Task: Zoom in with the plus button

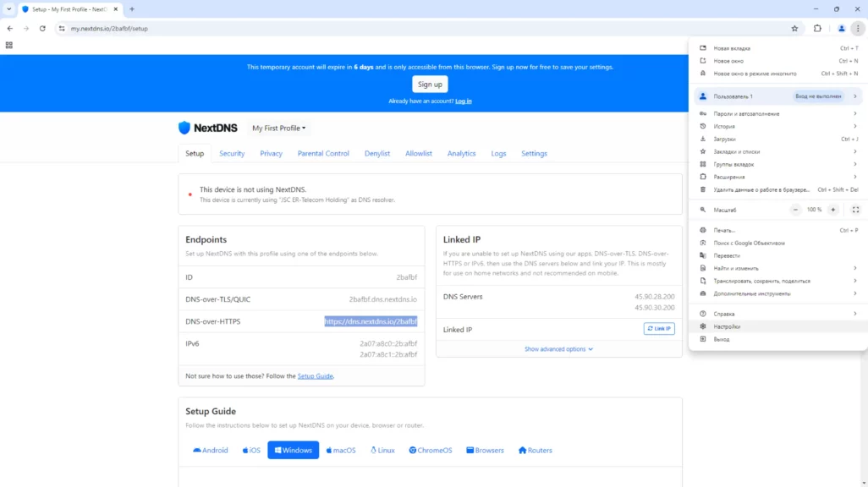Action: (x=833, y=210)
